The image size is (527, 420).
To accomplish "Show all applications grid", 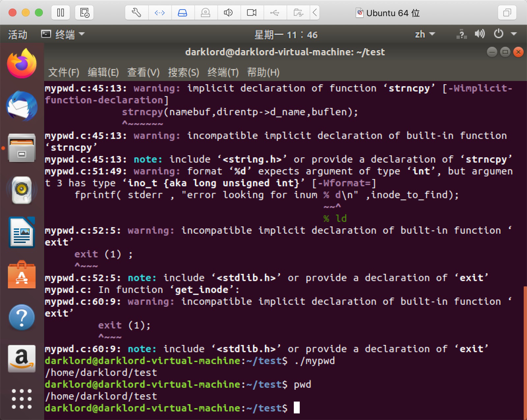I will point(22,399).
